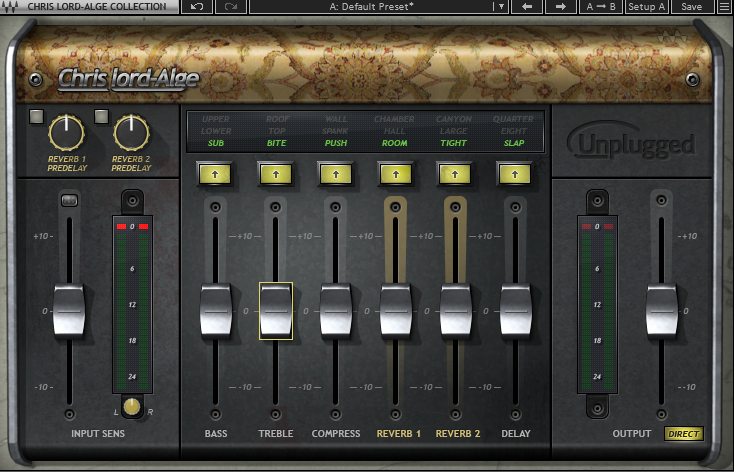Click the Undo arrow in the toolbar
Screen dimensions: 734x472
(x=196, y=7)
